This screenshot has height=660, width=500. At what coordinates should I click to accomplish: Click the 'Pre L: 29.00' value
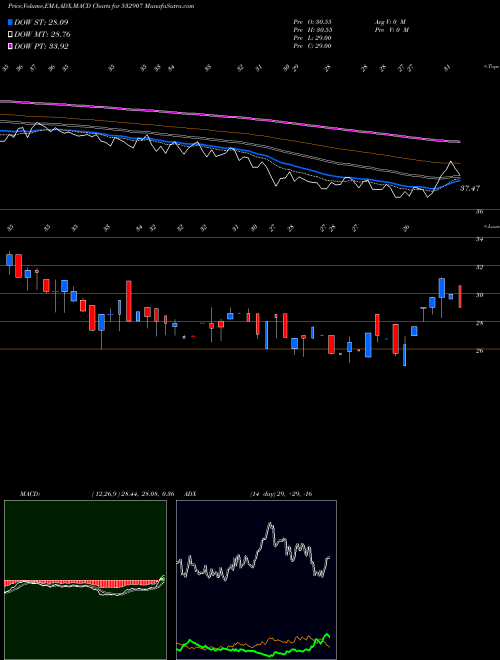click(313, 38)
